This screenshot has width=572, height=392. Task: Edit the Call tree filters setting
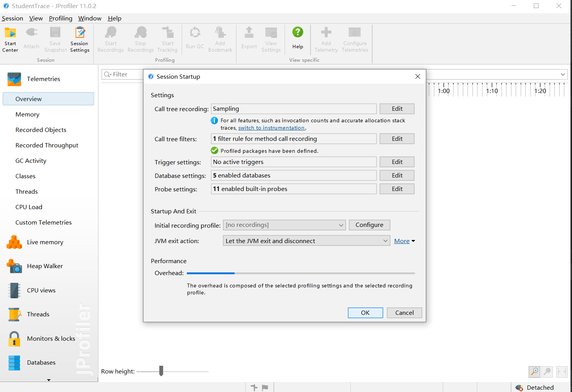[397, 139]
